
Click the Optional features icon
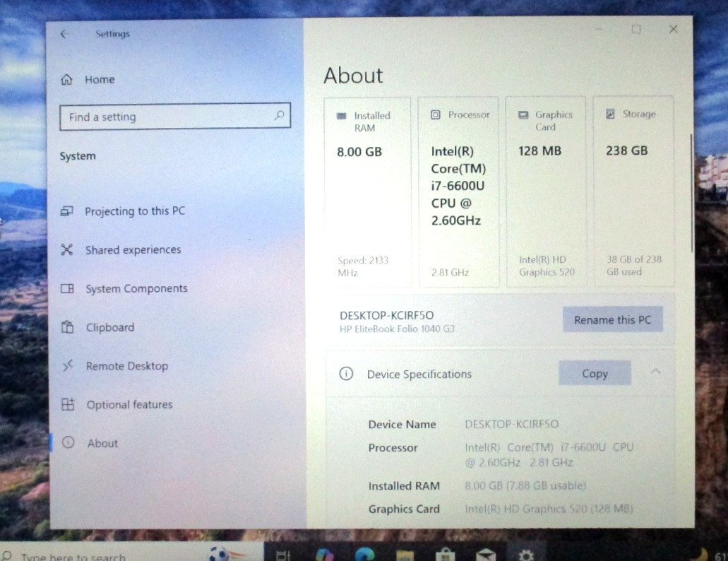68,404
